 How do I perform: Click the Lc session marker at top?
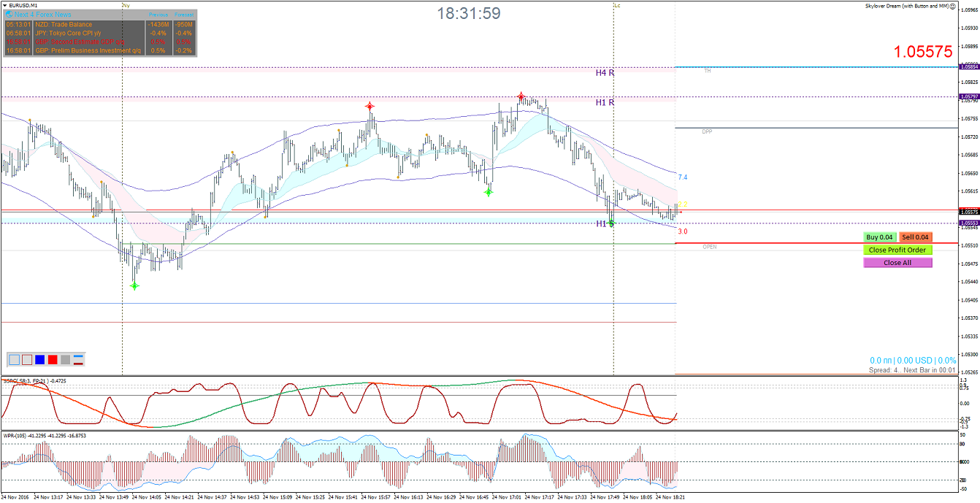coord(617,5)
